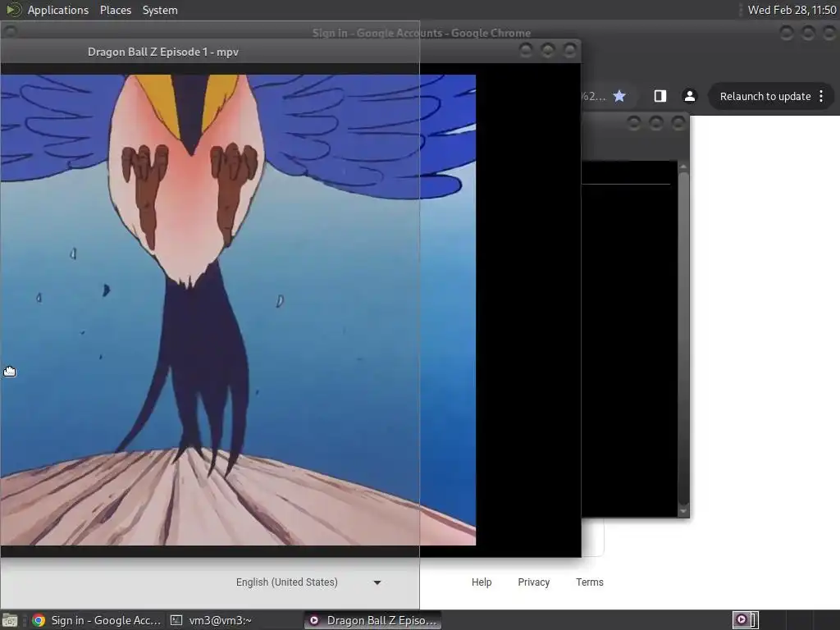The height and width of the screenshot is (630, 840).
Task: Switch to Sign in - Google Acc... taskbar item
Action: [97, 620]
